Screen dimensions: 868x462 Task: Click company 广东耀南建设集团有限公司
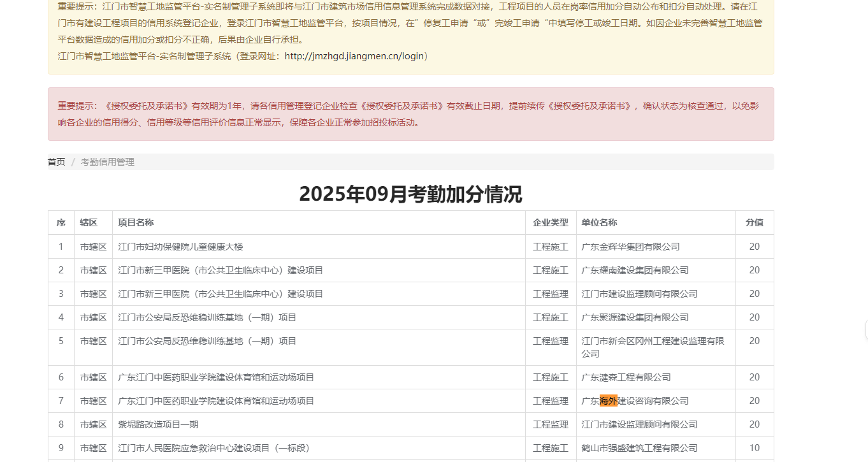click(635, 270)
